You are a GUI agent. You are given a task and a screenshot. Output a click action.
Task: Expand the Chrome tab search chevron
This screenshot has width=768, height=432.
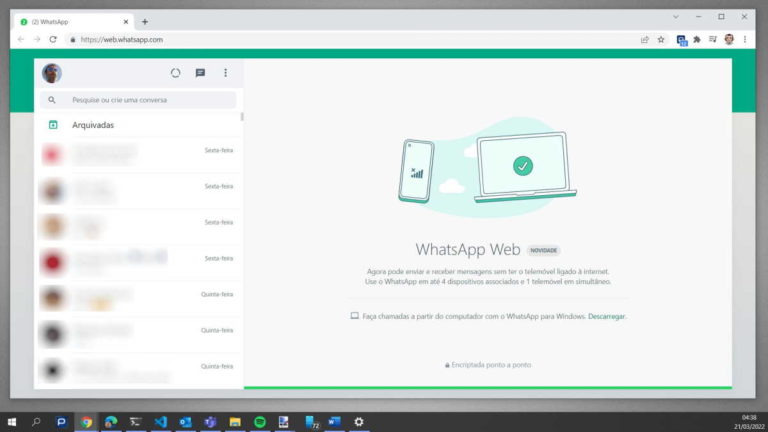click(675, 17)
